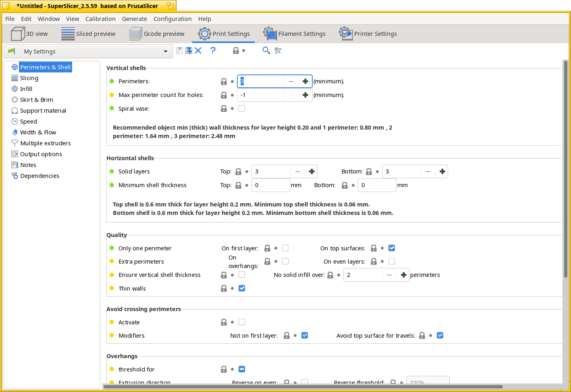Click lock icon for No solid infill over
571x392 pixels.
pos(330,275)
